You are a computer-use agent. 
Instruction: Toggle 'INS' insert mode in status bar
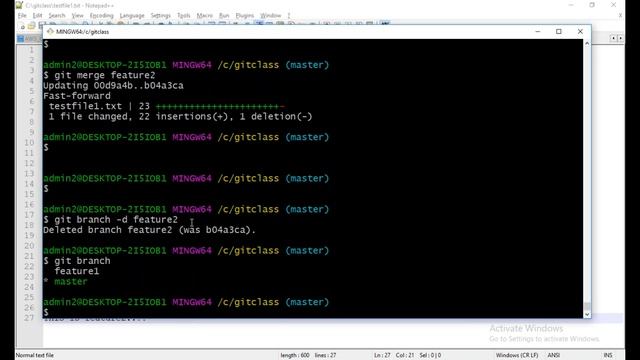click(x=608, y=355)
